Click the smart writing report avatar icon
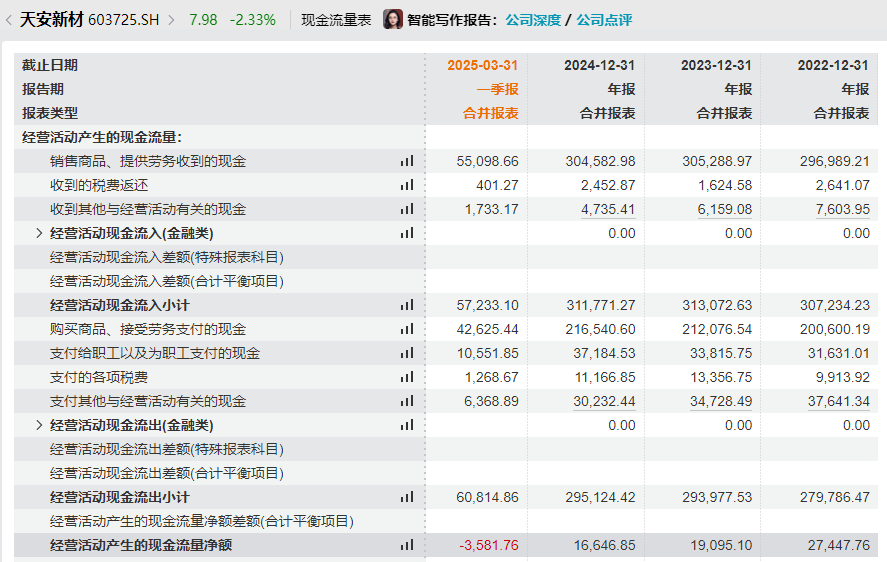The image size is (887, 562). 393,20
